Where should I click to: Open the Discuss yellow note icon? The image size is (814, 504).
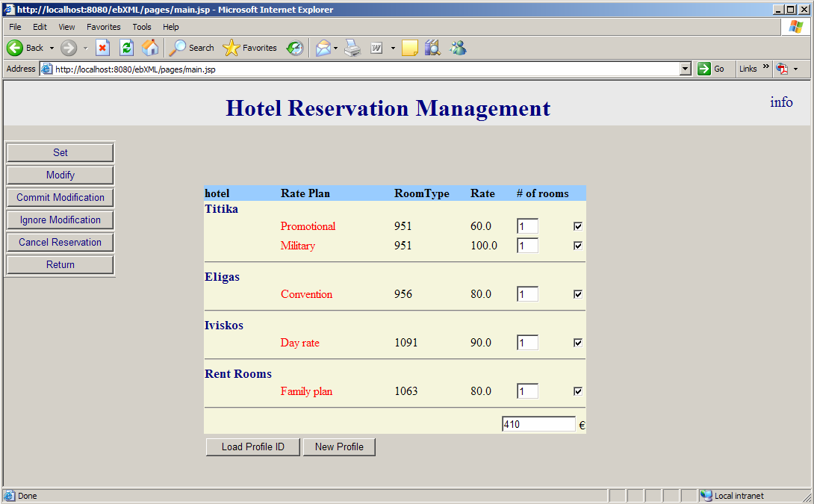(409, 48)
